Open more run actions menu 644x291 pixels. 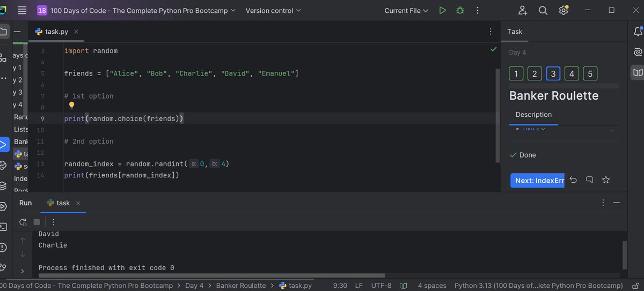(478, 10)
